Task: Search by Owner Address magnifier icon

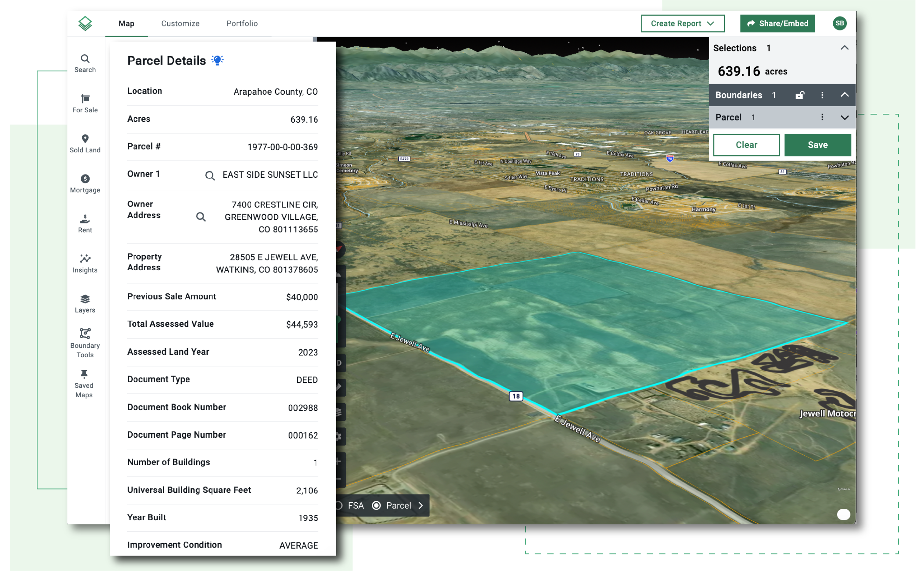Action: (201, 217)
